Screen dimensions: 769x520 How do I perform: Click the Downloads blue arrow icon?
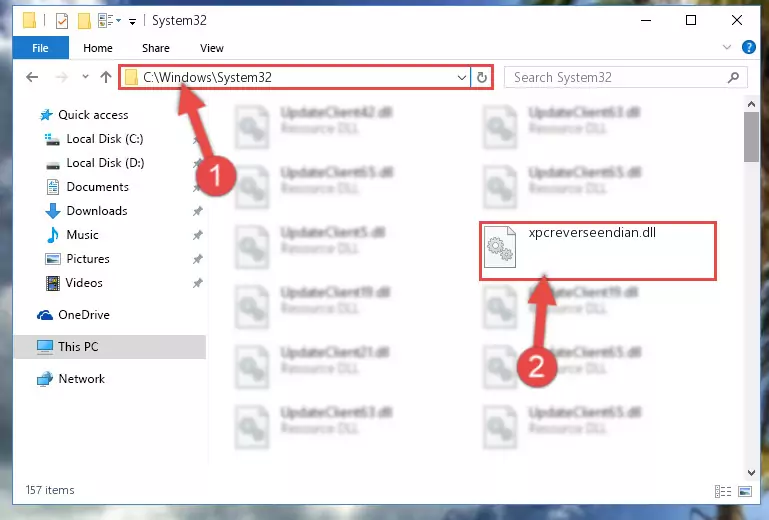tap(52, 211)
